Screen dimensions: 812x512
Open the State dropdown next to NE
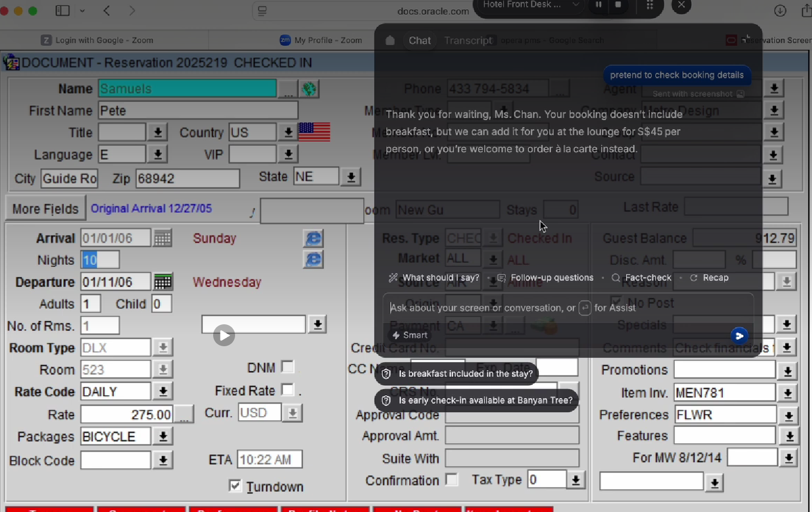point(350,177)
